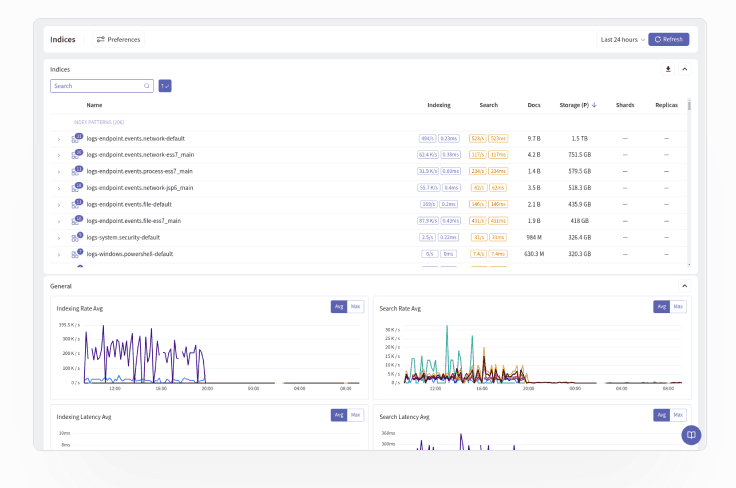Viewport: 736px width, 488px height.
Task: Click the index icon for logs-endpoint.events.file-default
Action: [x=76, y=204]
